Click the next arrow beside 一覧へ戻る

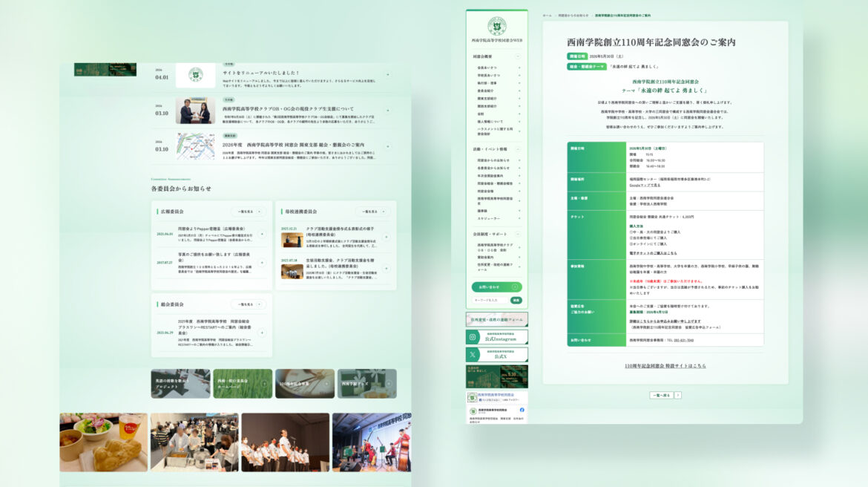(x=677, y=396)
